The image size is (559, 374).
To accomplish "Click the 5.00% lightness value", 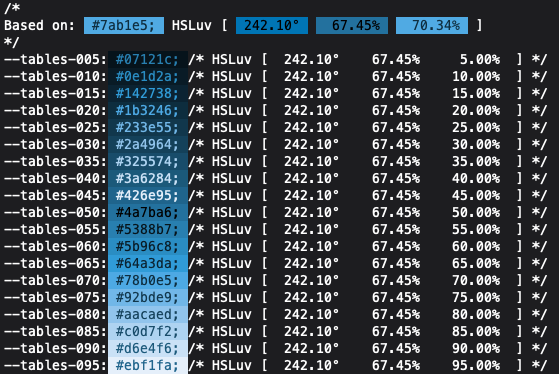I will [480, 60].
